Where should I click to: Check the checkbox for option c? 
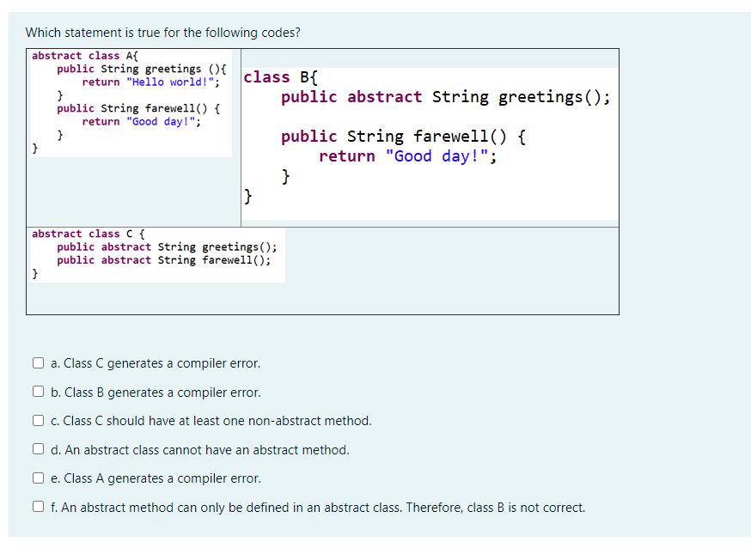(38, 420)
